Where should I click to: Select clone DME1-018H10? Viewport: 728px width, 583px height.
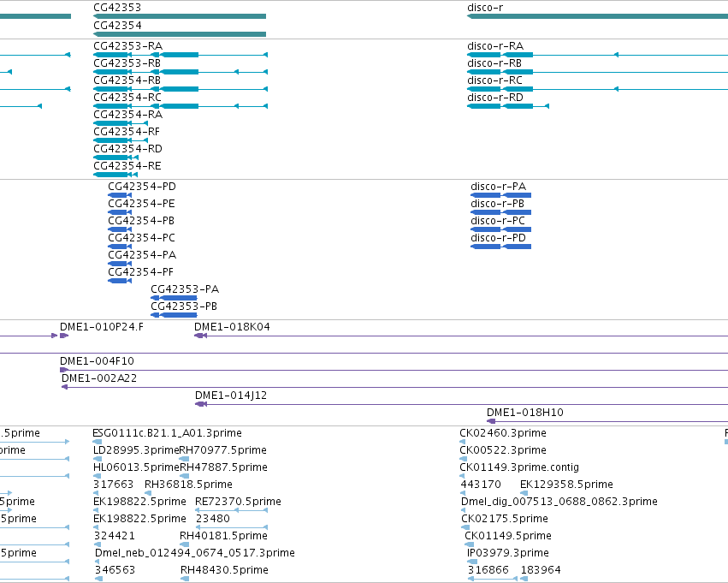pyautogui.click(x=607, y=422)
